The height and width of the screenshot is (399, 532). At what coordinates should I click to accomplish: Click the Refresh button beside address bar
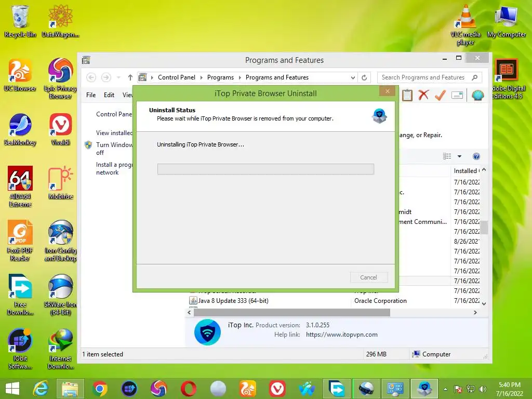pos(364,77)
